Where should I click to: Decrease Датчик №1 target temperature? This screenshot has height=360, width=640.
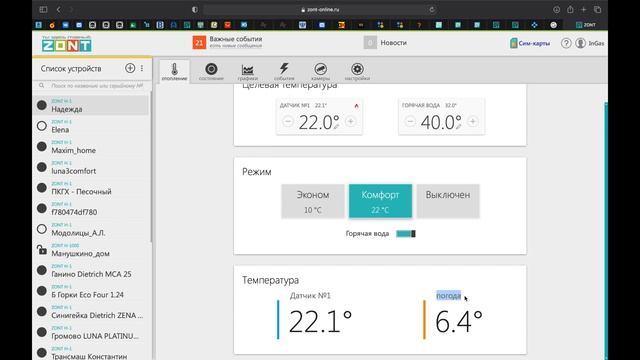click(288, 121)
